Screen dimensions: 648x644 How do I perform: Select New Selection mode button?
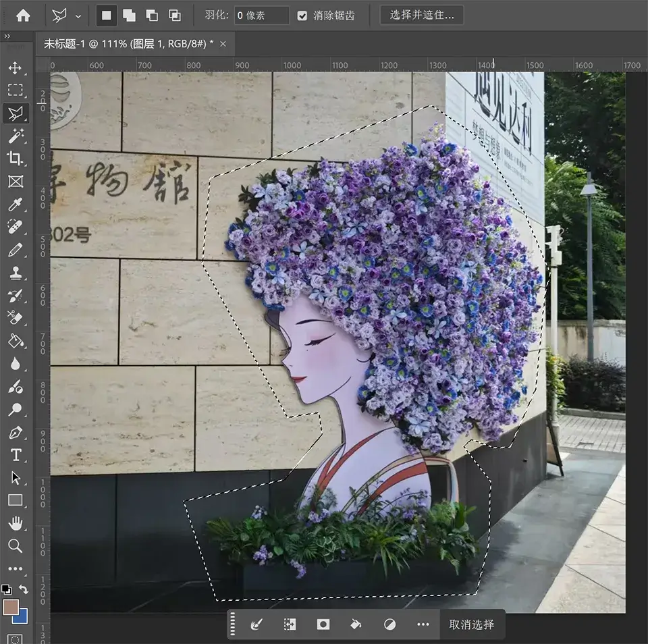[x=106, y=16]
